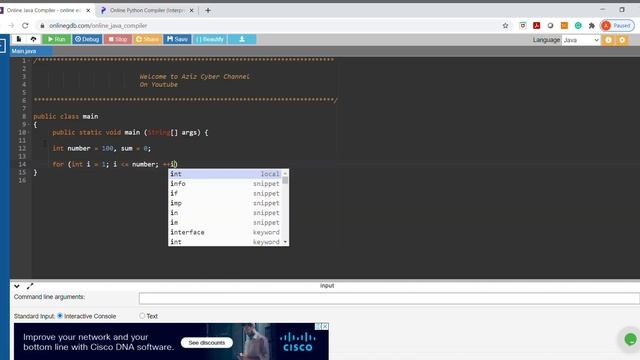Minimize the browser window

pyautogui.click(x=602, y=9)
